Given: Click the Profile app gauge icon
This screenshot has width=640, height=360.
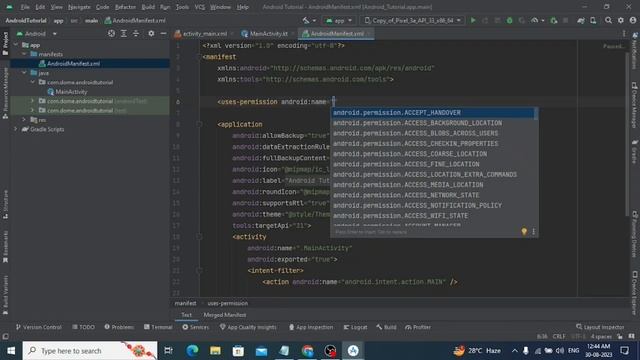Looking at the screenshot, I should point(534,20).
